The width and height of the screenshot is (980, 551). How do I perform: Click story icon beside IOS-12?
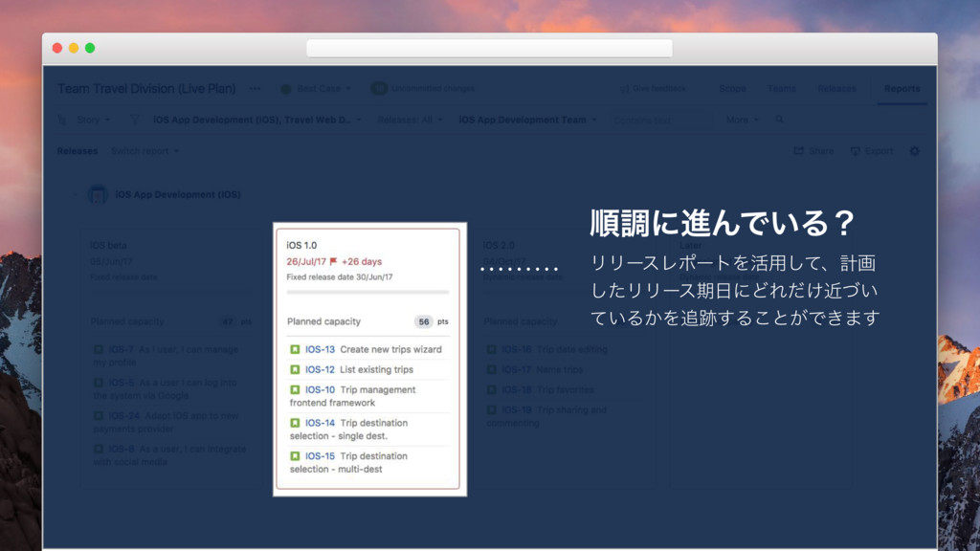(295, 369)
